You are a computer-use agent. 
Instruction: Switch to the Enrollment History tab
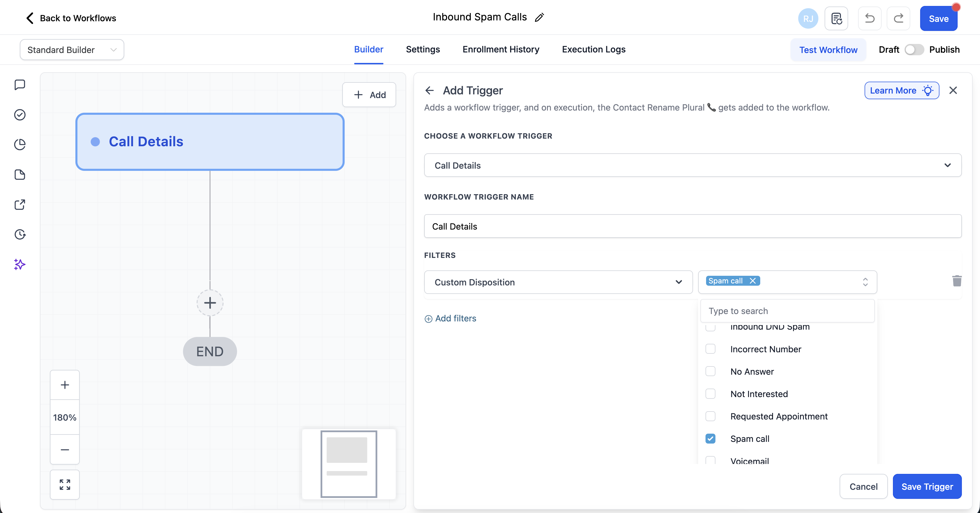point(501,49)
